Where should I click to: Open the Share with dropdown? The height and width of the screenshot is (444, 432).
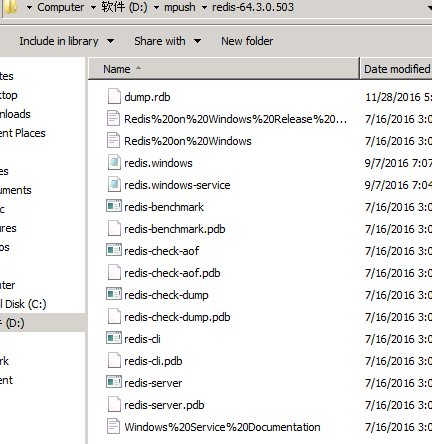(168, 41)
